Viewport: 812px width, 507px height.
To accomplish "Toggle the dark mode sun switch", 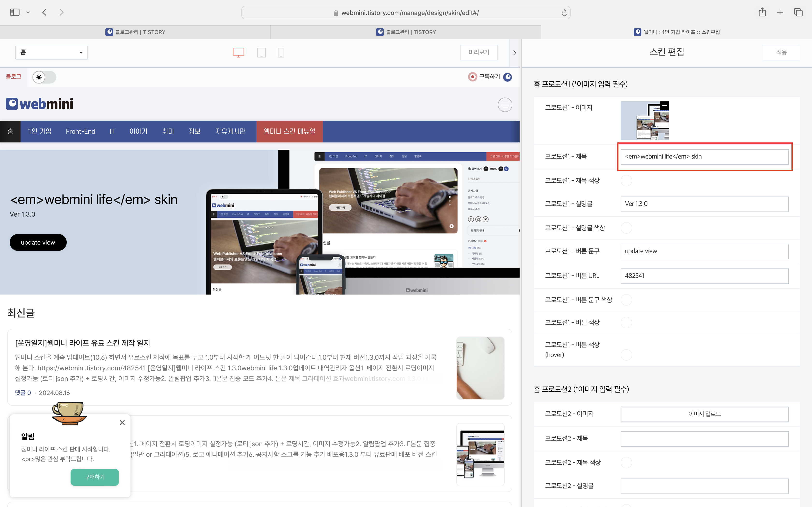I will (44, 77).
